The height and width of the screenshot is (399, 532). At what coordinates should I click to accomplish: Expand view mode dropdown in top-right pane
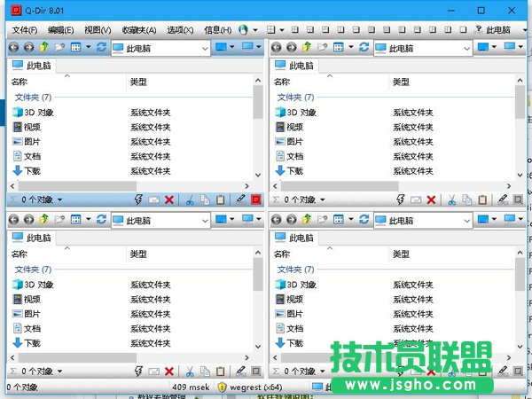(x=353, y=47)
